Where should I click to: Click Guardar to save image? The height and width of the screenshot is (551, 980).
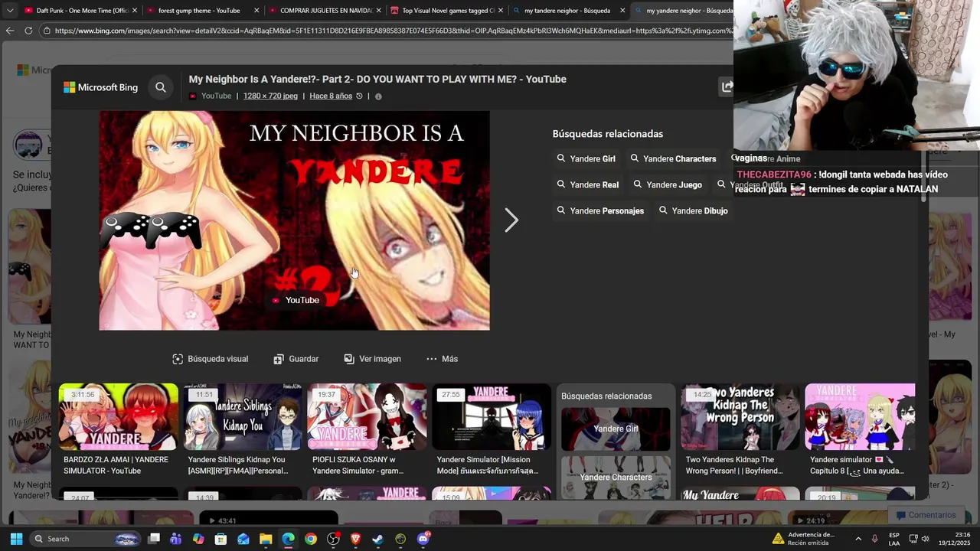(296, 359)
